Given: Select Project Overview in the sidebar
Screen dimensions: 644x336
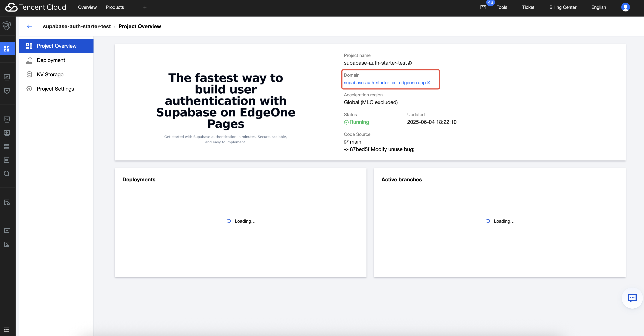Looking at the screenshot, I should click(56, 46).
